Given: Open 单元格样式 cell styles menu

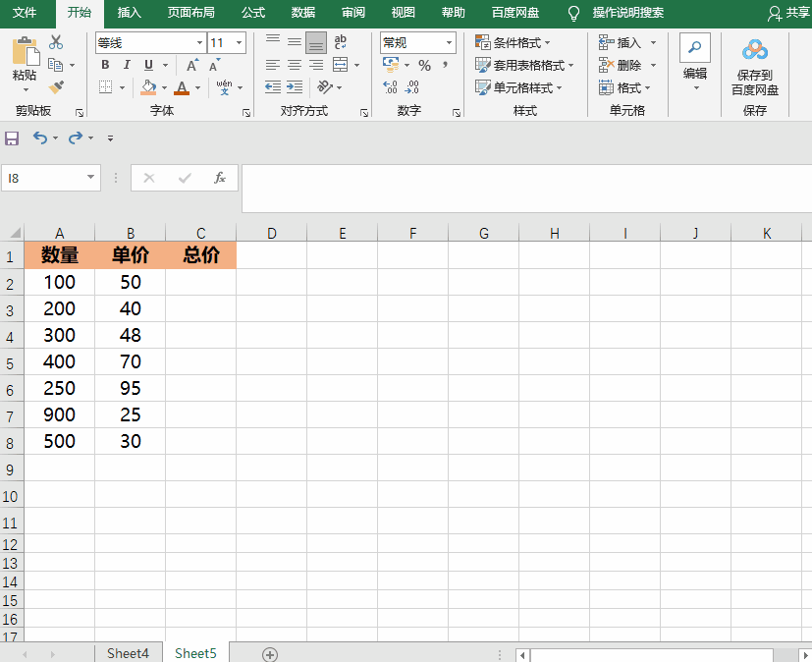Looking at the screenshot, I should point(518,87).
